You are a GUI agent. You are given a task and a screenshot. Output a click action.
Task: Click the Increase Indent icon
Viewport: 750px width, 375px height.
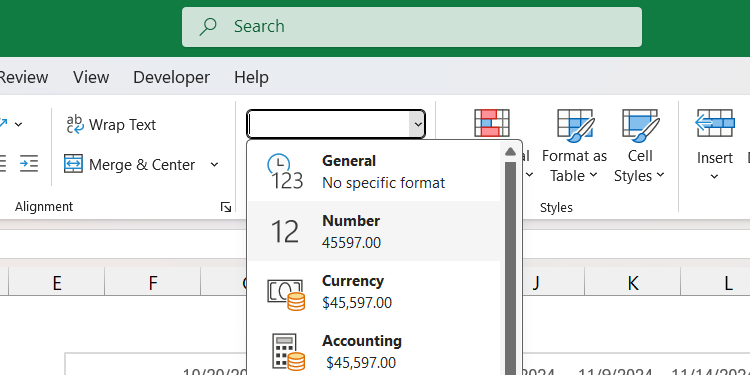[29, 164]
